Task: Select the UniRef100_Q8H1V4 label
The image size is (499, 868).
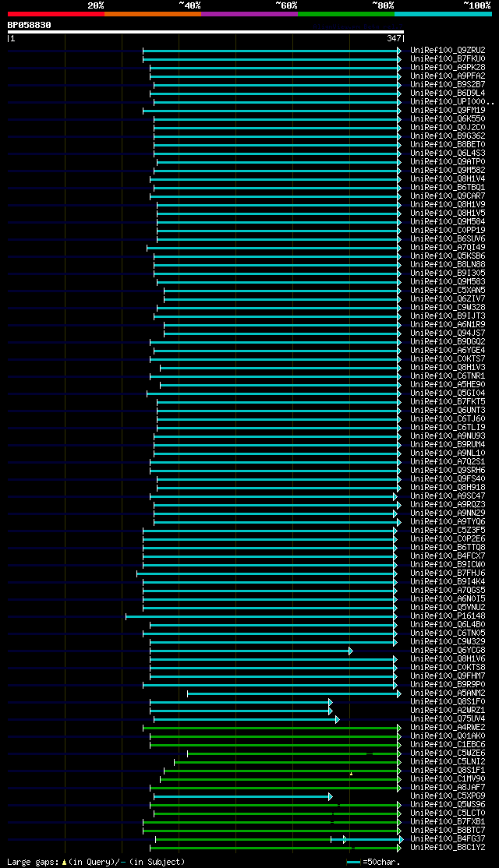Action: (448, 178)
